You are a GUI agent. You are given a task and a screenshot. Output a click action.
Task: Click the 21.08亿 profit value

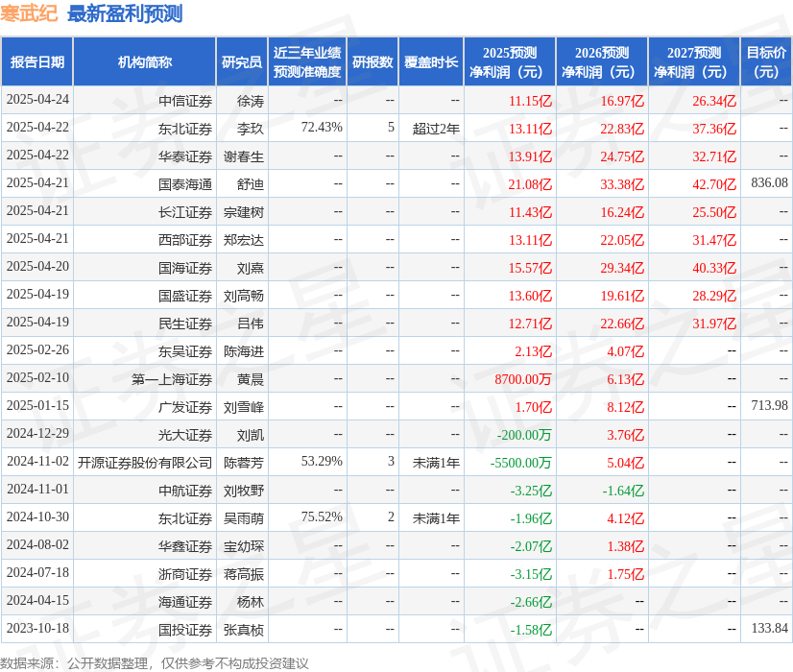point(530,184)
